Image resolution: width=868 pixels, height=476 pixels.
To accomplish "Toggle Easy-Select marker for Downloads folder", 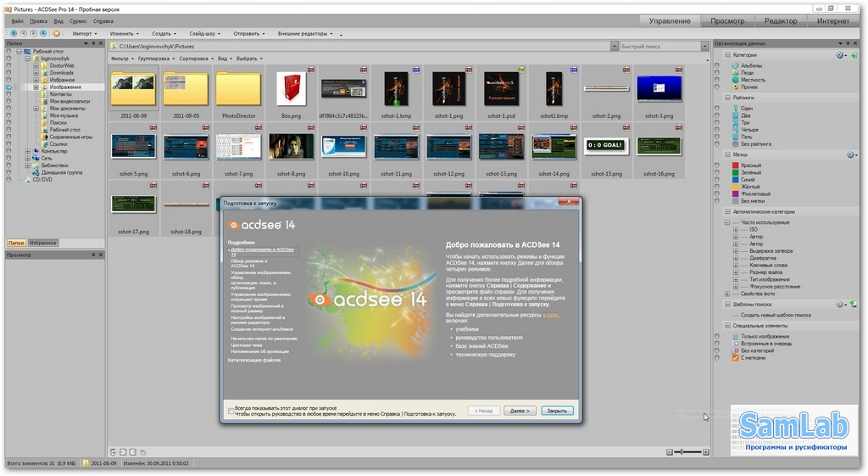I will [x=8, y=73].
